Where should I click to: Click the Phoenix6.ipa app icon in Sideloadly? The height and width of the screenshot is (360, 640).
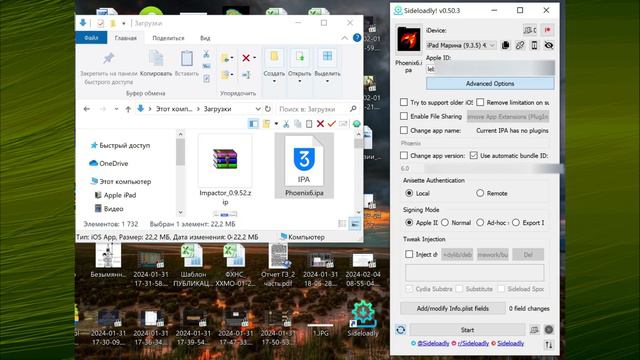[x=409, y=39]
